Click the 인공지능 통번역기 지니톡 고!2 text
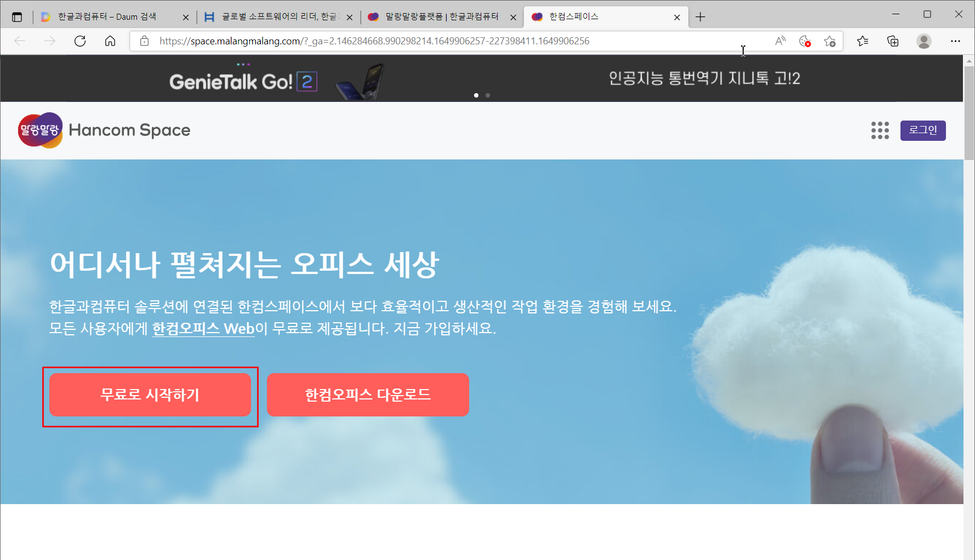Screen dimensions: 975x560 click(x=705, y=78)
